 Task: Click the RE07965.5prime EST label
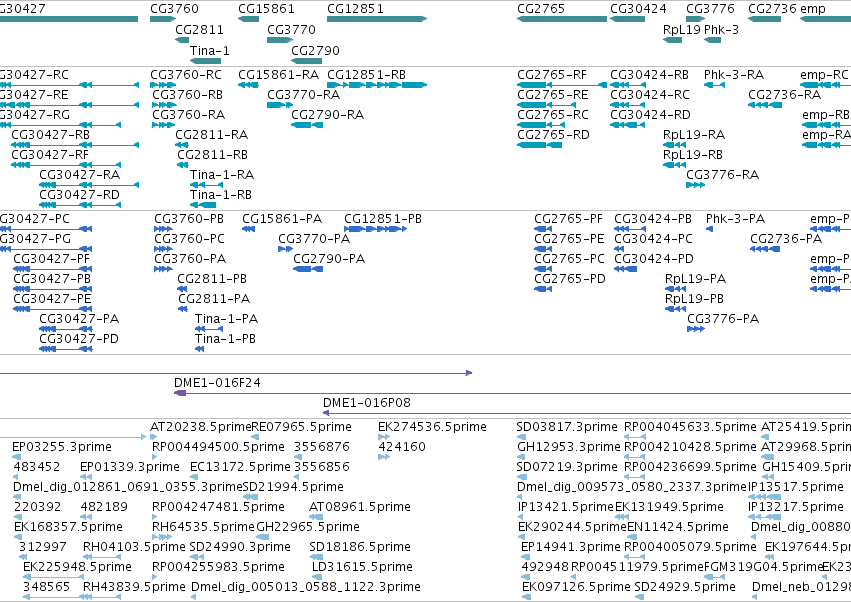pos(301,427)
